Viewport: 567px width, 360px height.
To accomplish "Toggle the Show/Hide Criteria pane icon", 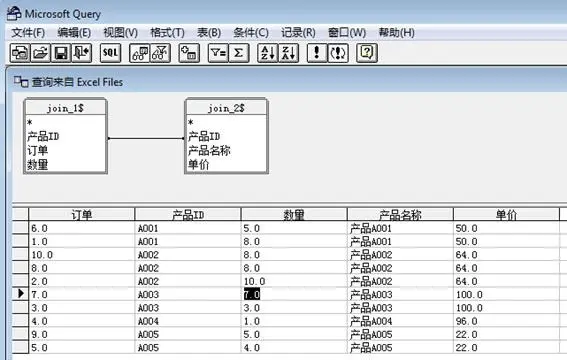I will pos(160,53).
